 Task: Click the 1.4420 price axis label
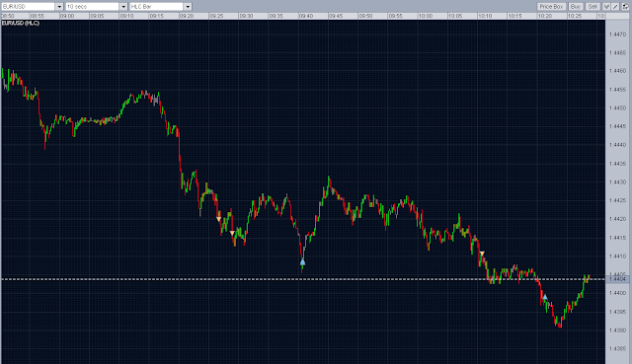click(617, 219)
